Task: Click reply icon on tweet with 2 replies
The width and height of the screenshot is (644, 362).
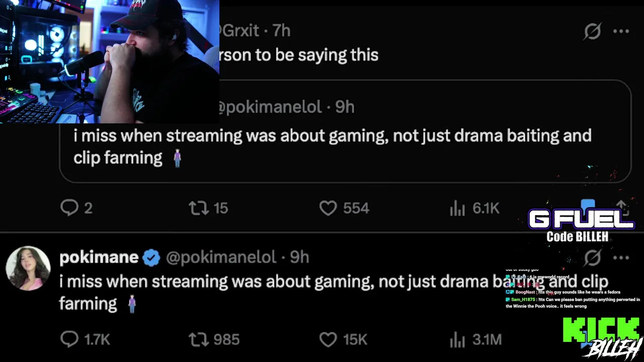Action: [x=69, y=208]
